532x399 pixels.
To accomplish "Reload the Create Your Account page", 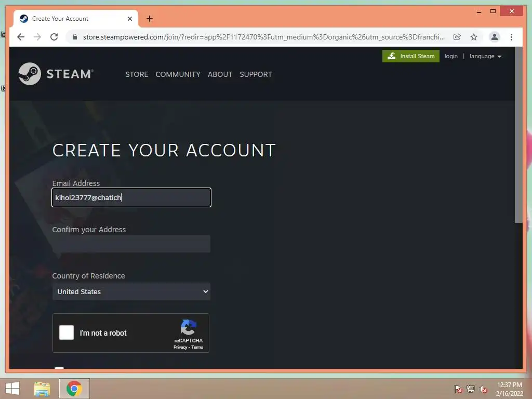I will [x=54, y=37].
